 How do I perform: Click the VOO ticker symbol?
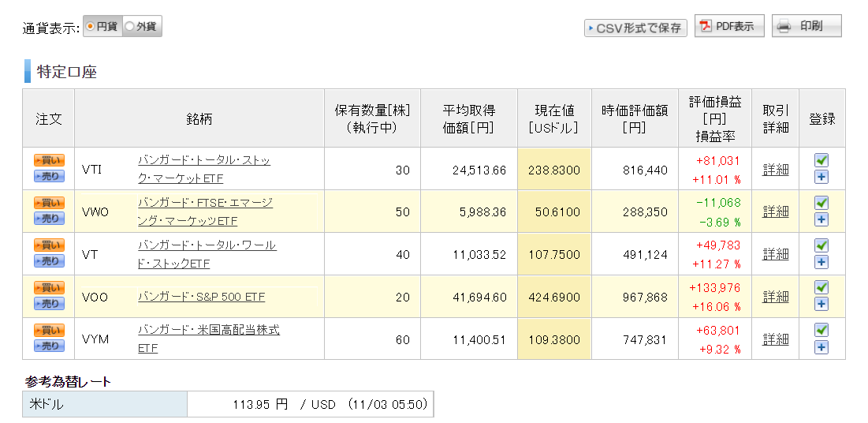(94, 298)
